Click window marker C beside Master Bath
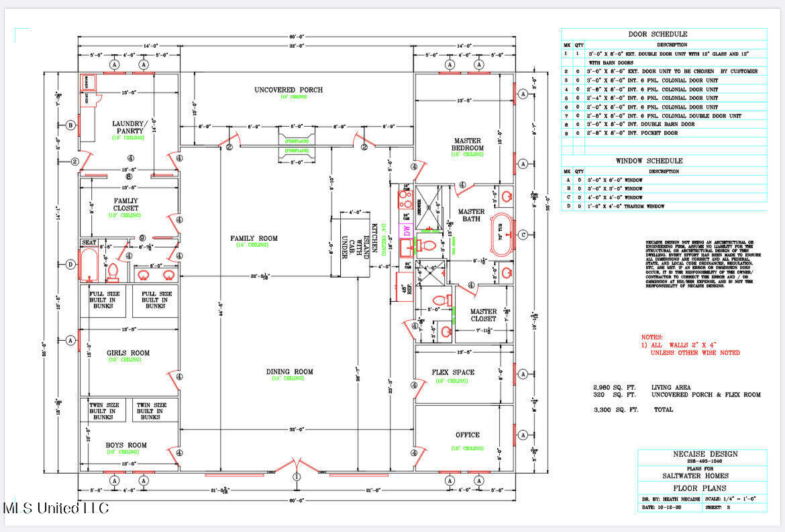785x532 pixels. tap(523, 234)
